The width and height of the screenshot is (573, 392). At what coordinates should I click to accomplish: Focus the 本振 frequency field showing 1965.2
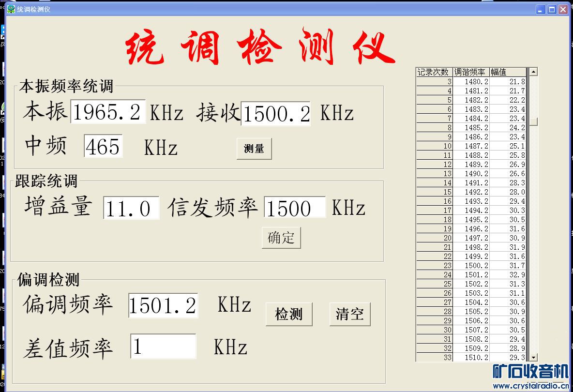click(x=108, y=111)
